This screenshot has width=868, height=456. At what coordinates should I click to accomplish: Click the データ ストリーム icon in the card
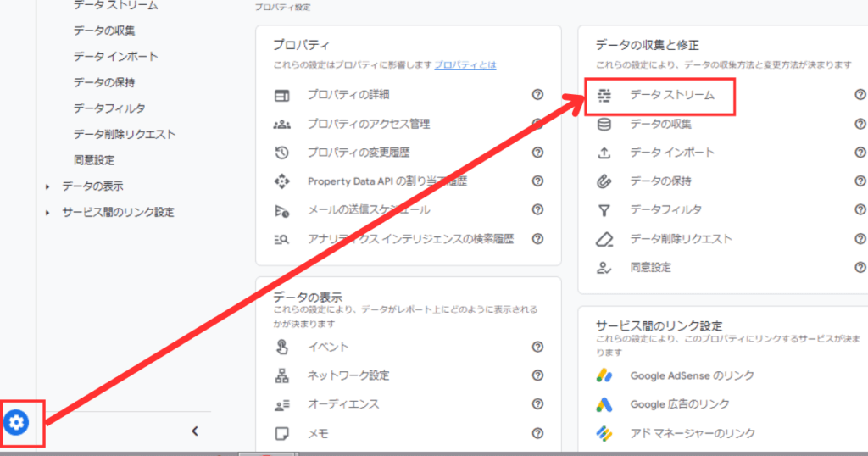[604, 96]
